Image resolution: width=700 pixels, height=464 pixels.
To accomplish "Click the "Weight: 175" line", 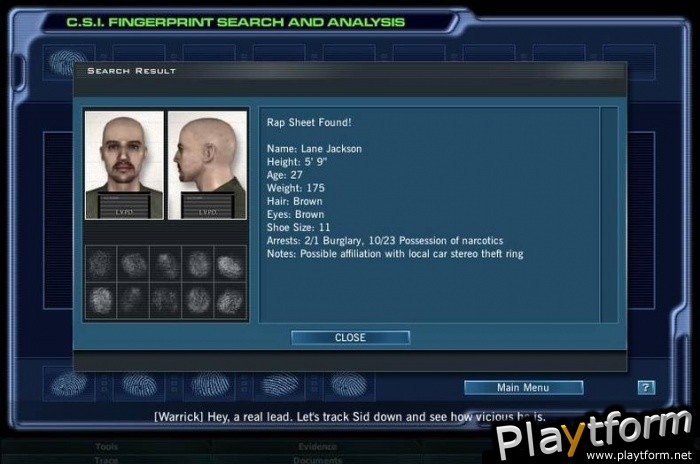I will tap(296, 188).
